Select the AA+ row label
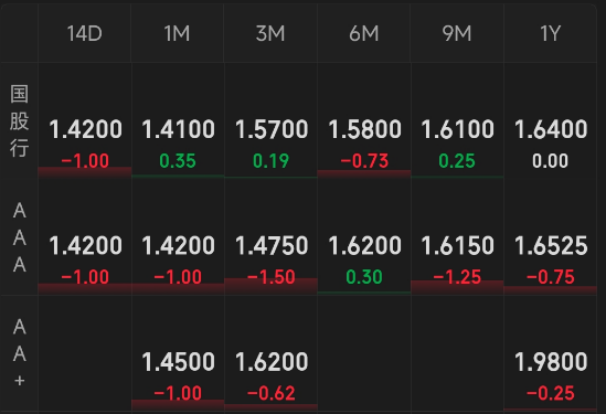The height and width of the screenshot is (414, 606). [x=19, y=353]
